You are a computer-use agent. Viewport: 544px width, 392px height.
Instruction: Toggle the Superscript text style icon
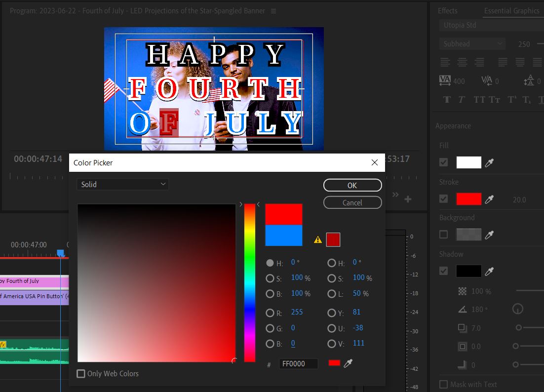512,100
